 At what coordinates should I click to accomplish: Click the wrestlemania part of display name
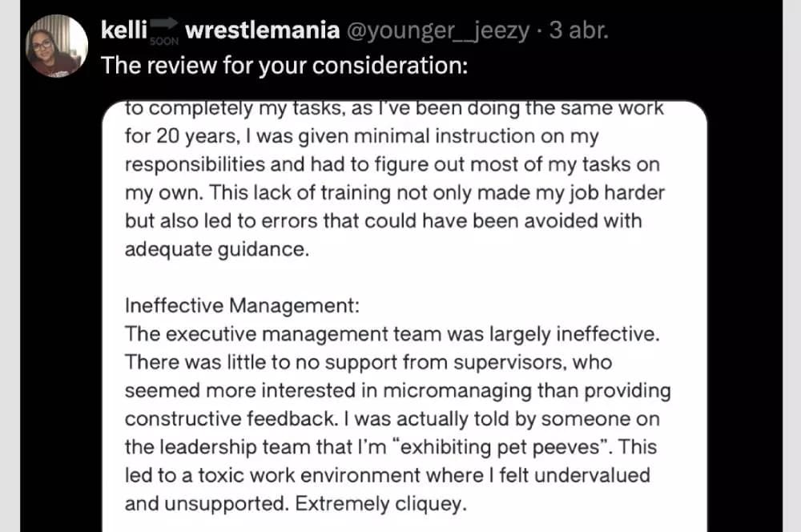pos(263,30)
